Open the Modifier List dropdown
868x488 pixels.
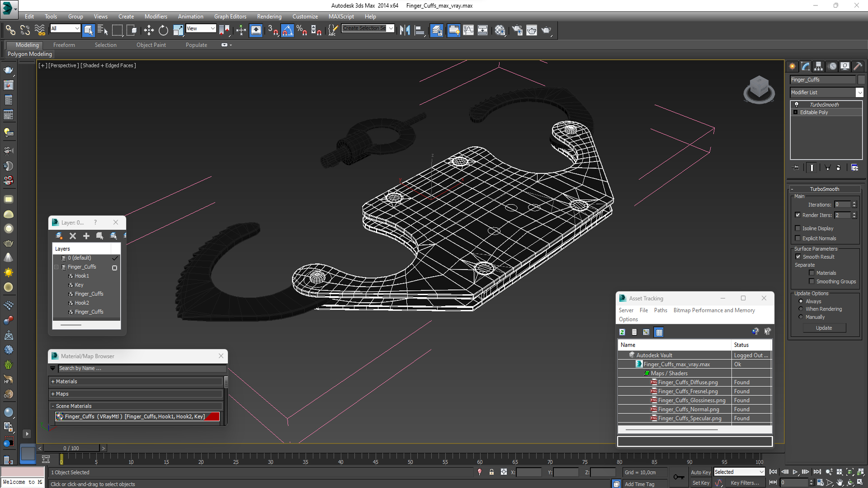(827, 92)
